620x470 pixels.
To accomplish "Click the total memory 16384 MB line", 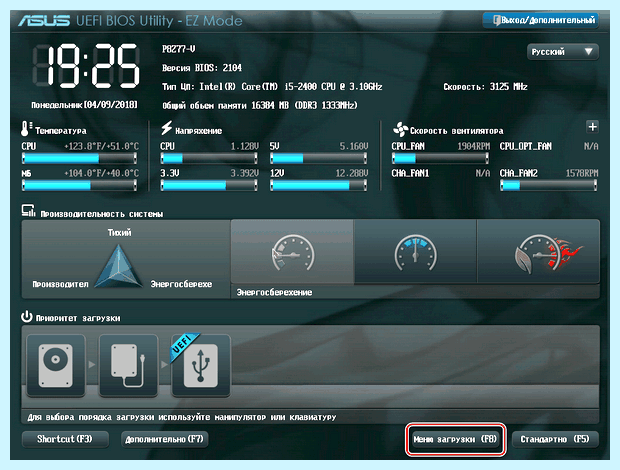I will (260, 106).
